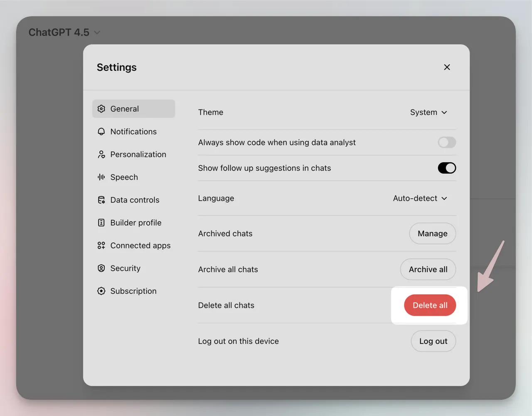The height and width of the screenshot is (416, 532).
Task: Click the Log out button
Action: (433, 341)
